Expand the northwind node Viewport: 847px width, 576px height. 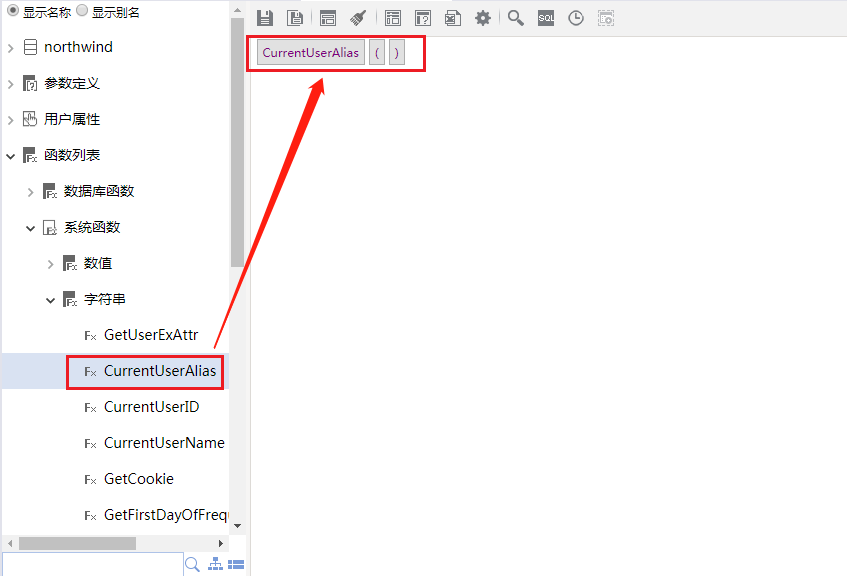pos(10,48)
